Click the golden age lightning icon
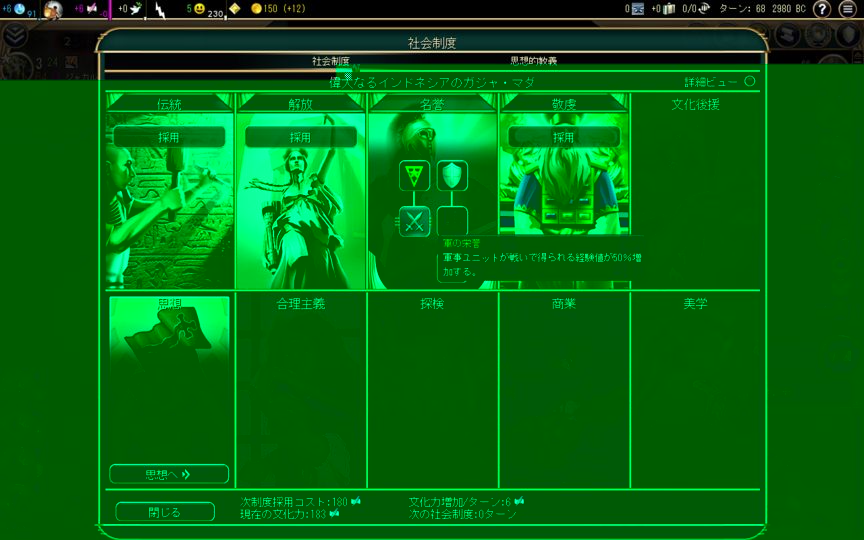864x540 pixels. (x=160, y=9)
